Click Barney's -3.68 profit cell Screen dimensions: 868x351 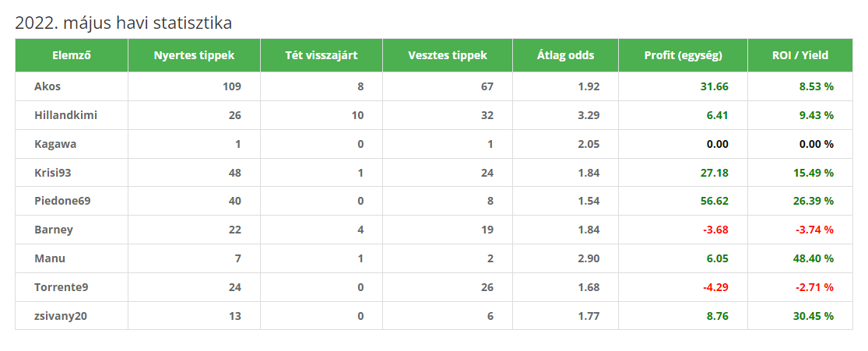715,230
